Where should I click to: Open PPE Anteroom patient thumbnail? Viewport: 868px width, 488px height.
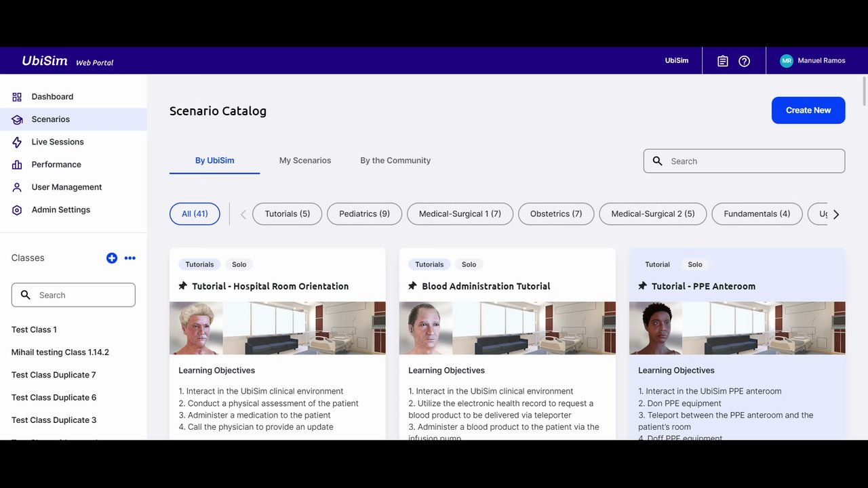[x=656, y=328]
